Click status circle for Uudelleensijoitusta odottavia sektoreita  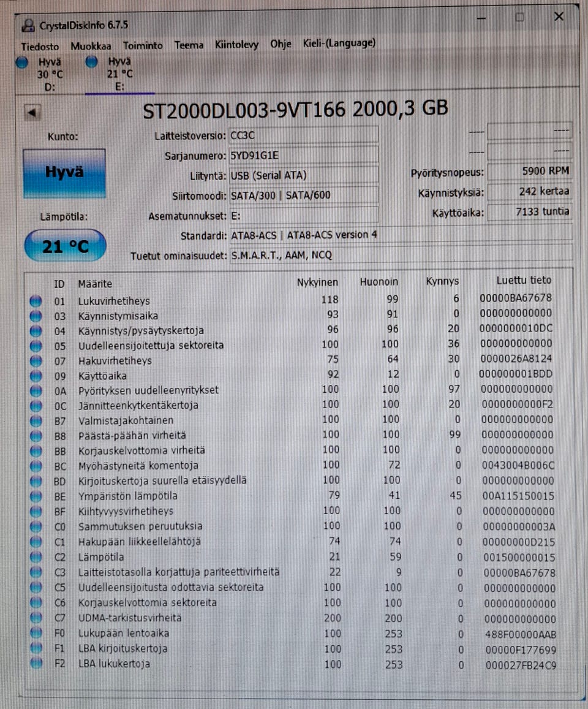click(x=36, y=588)
